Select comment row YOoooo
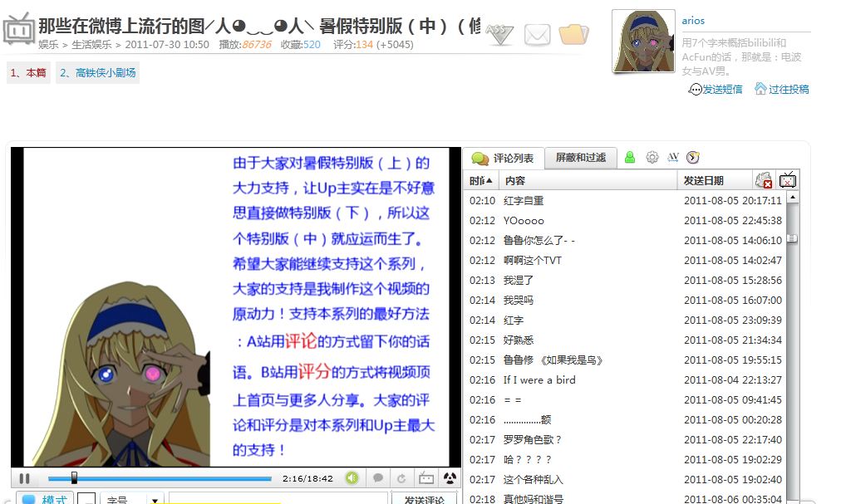The width and height of the screenshot is (841, 504). pyautogui.click(x=626, y=220)
